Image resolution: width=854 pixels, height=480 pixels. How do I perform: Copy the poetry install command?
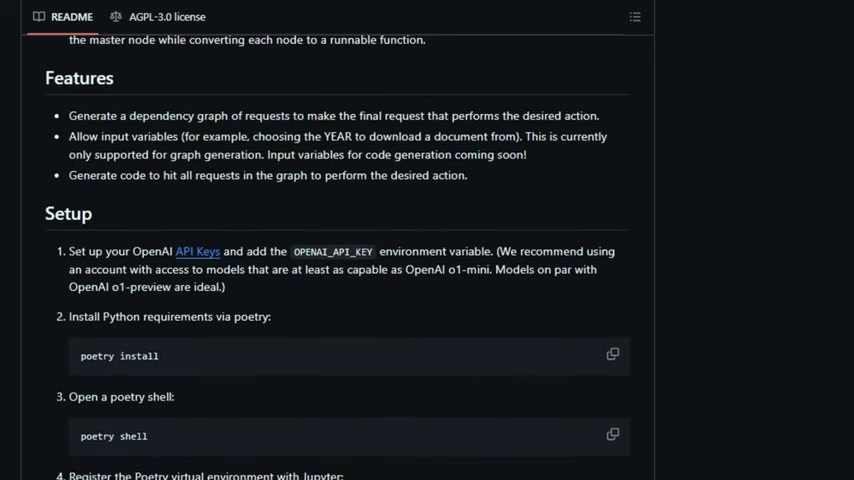pyautogui.click(x=613, y=354)
